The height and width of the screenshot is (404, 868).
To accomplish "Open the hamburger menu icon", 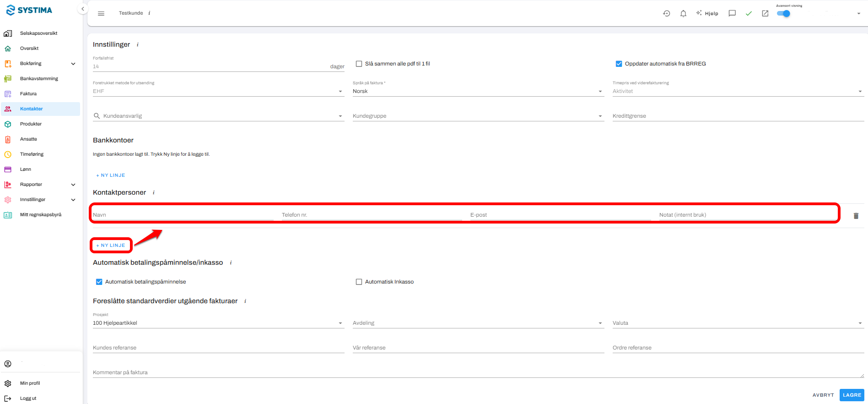I will [x=101, y=13].
